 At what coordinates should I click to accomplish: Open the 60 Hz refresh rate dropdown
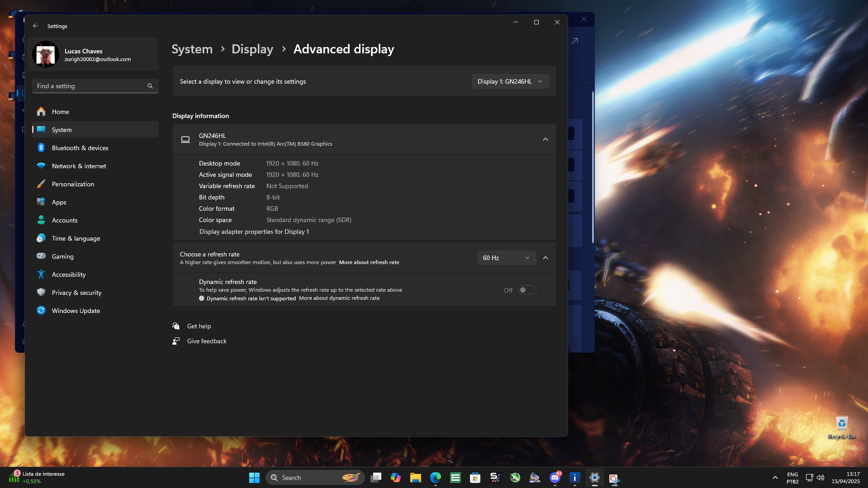coord(506,258)
